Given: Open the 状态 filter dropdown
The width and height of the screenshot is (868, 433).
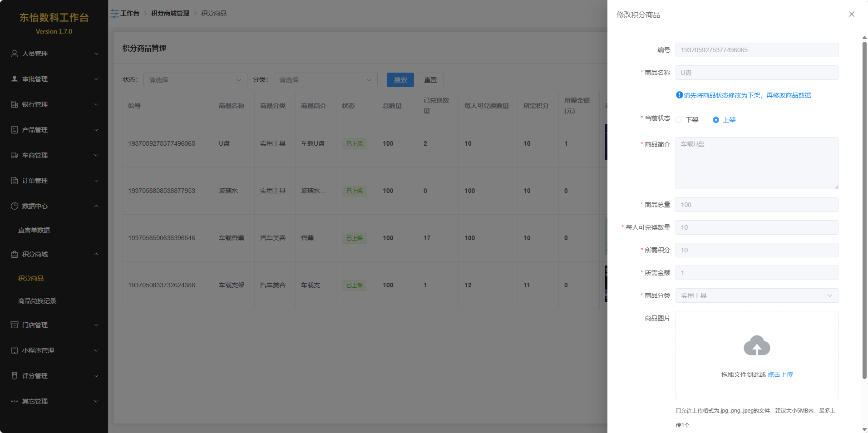Looking at the screenshot, I should 195,80.
